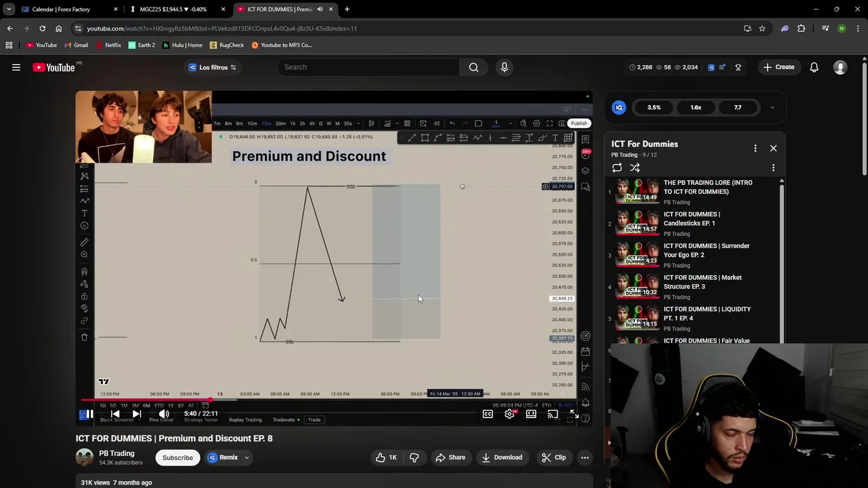Go back in browser history
The image size is (868, 488).
tap(9, 28)
